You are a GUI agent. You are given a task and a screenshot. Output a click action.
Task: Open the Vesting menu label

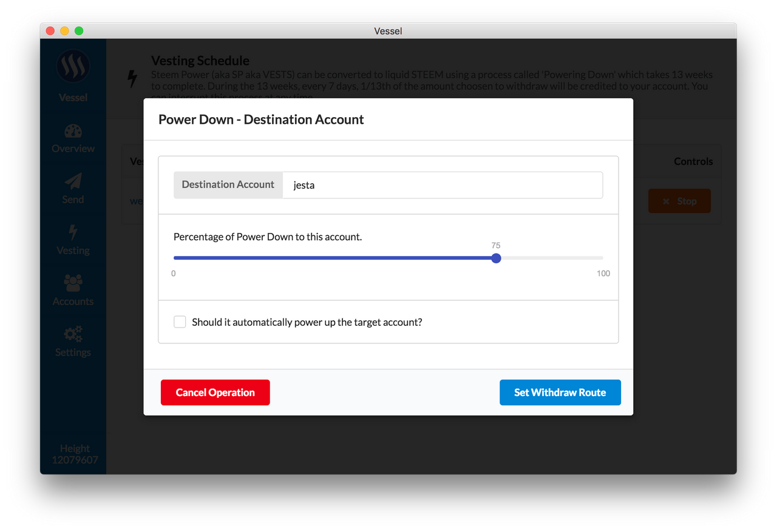click(73, 251)
